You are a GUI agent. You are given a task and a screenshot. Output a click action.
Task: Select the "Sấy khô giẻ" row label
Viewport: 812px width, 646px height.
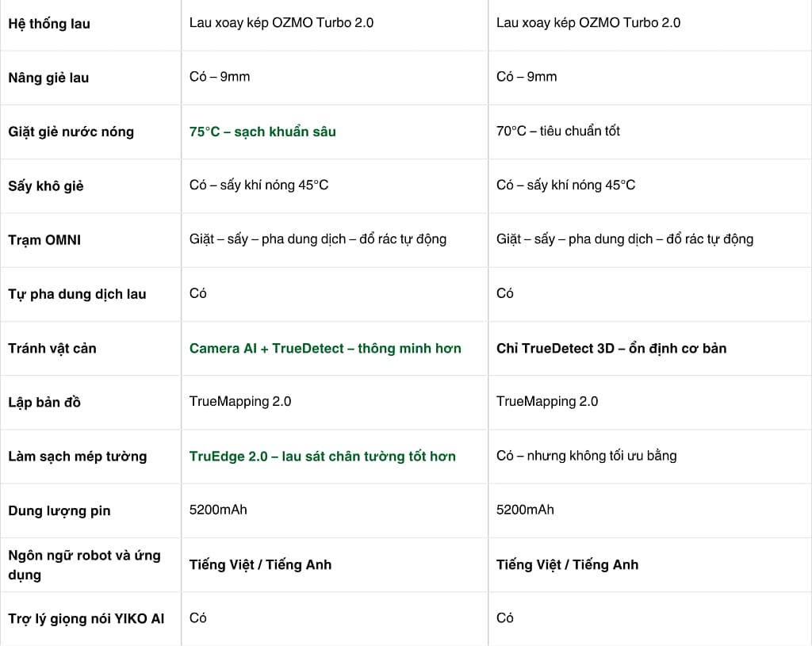pos(46,186)
